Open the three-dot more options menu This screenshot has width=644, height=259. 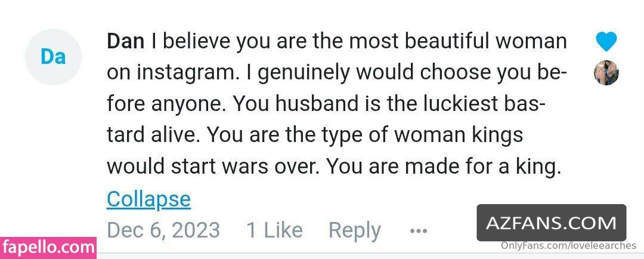419,231
